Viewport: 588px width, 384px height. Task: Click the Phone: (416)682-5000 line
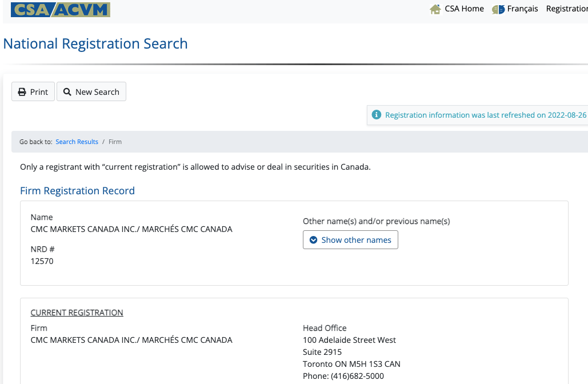(x=343, y=376)
